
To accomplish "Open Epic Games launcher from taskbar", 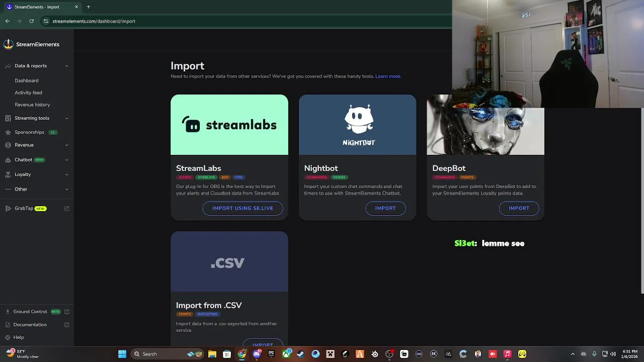I will (x=271, y=354).
